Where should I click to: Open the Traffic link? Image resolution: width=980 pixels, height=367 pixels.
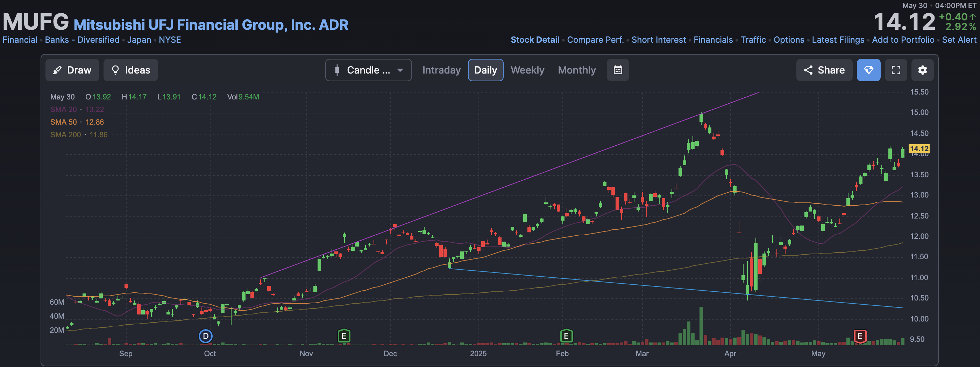pyautogui.click(x=753, y=40)
